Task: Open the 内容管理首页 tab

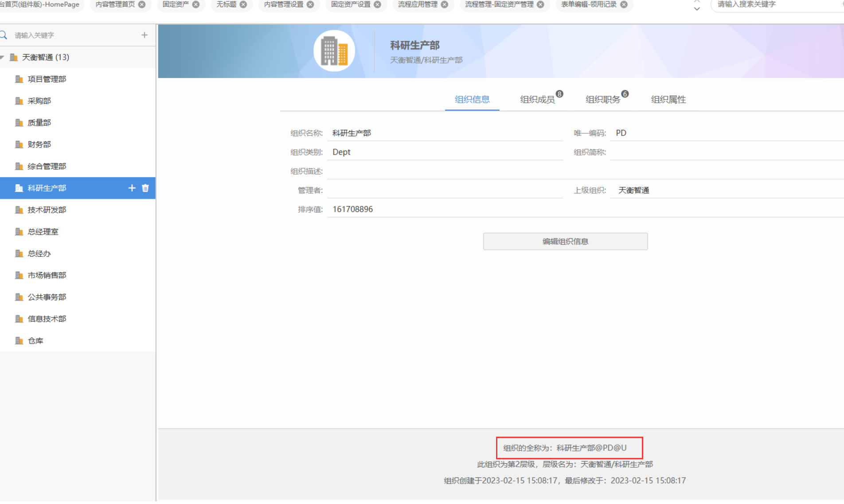Action: coord(115,4)
